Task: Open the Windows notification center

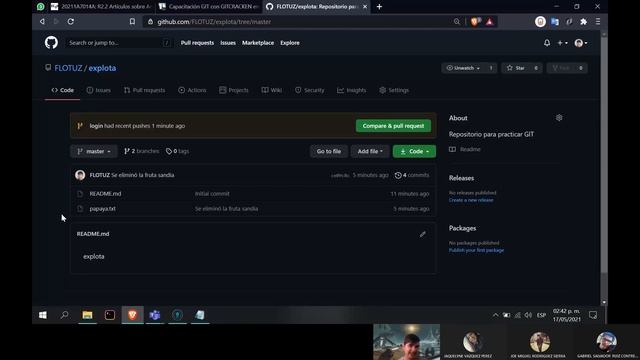Action: [x=593, y=315]
